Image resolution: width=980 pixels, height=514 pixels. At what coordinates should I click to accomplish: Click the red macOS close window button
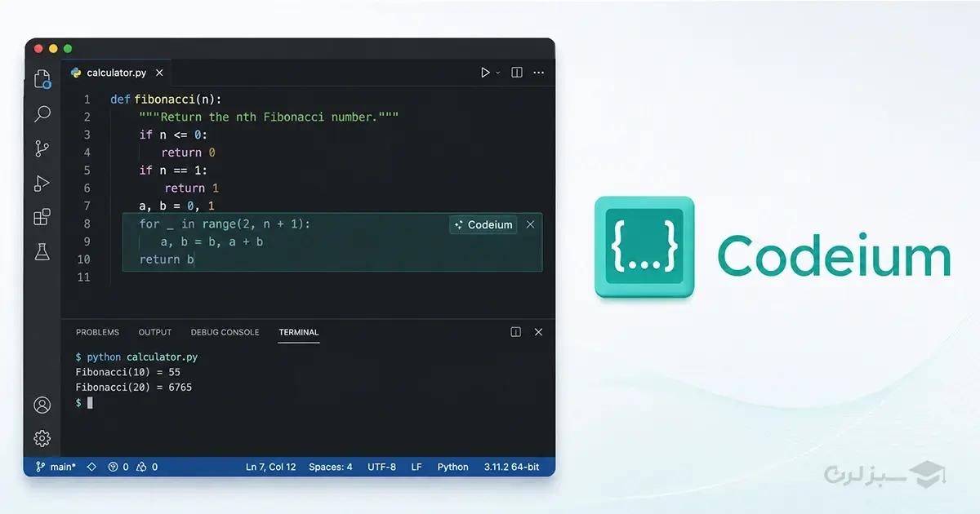[39, 49]
